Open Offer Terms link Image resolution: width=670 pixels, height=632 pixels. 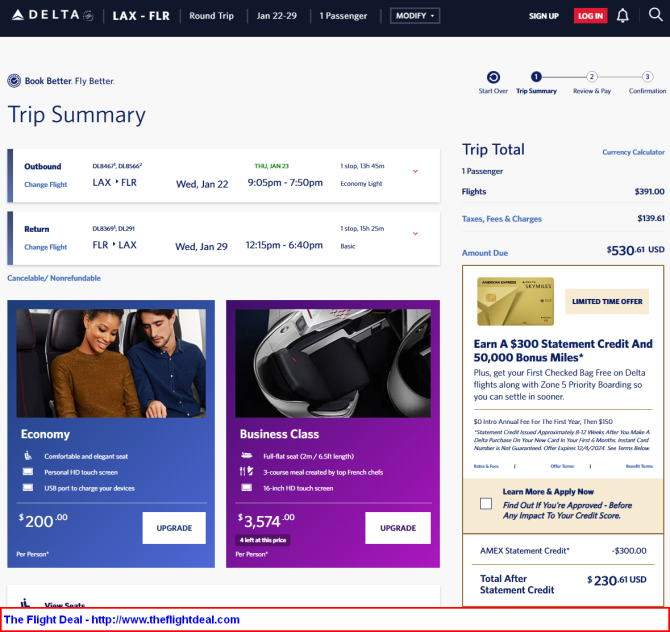tap(562, 466)
